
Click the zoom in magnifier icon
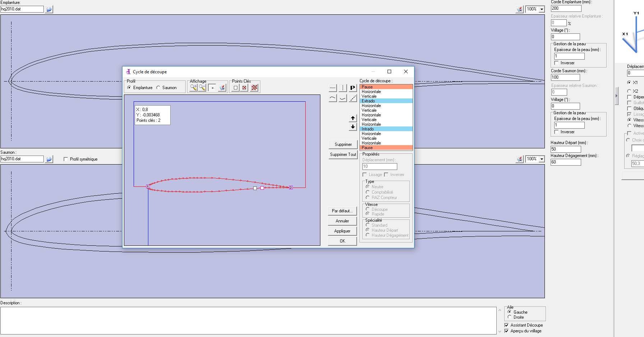click(193, 88)
